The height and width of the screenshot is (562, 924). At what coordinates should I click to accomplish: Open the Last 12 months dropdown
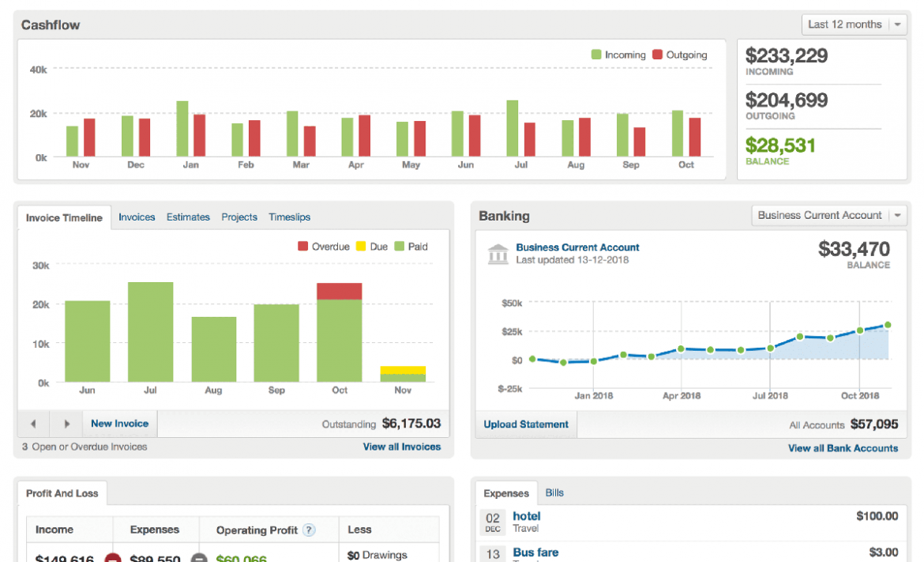point(854,25)
